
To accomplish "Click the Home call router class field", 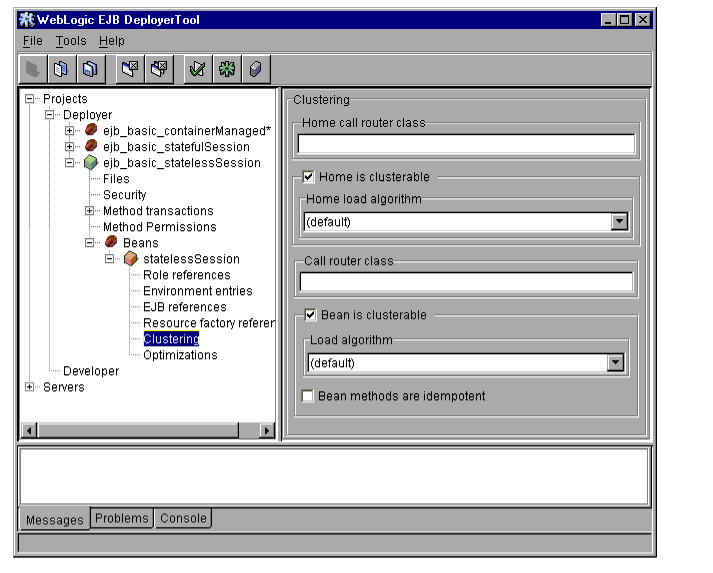I will pyautogui.click(x=466, y=144).
